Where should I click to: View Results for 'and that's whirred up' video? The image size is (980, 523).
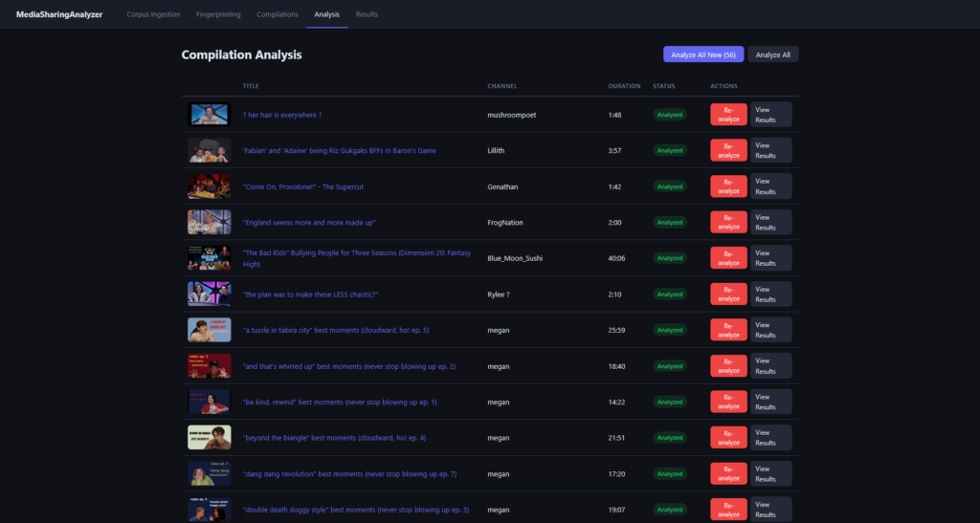click(x=770, y=366)
